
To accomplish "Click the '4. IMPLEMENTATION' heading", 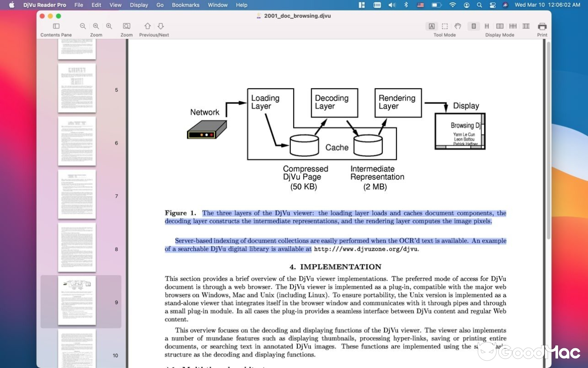I will [335, 267].
